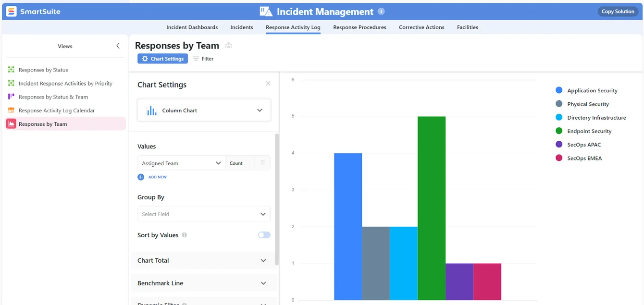Click the ADD NEW values link
The width and height of the screenshot is (644, 305).
pyautogui.click(x=158, y=177)
